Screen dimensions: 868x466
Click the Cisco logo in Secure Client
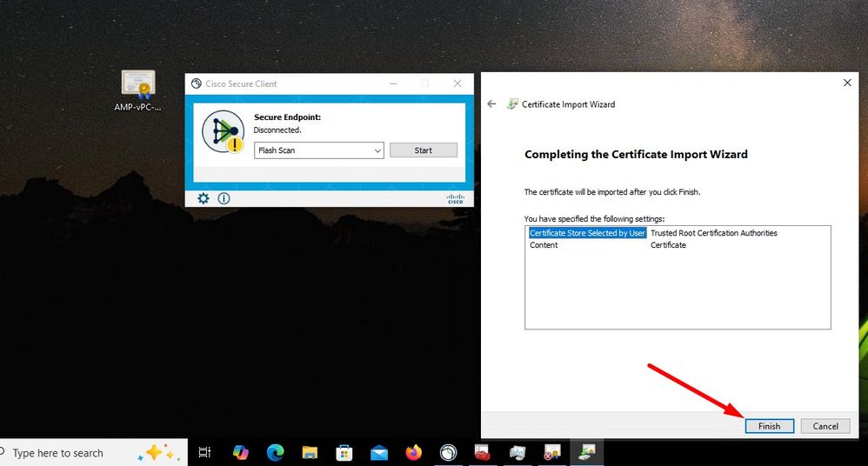tap(455, 199)
